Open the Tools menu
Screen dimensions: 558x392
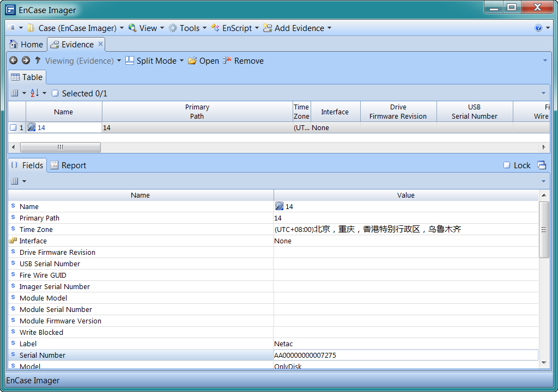(x=187, y=28)
